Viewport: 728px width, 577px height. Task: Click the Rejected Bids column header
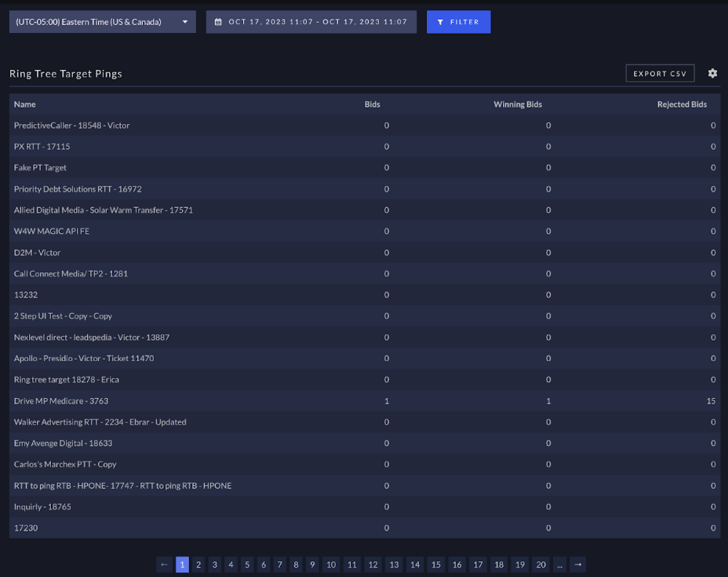[682, 104]
